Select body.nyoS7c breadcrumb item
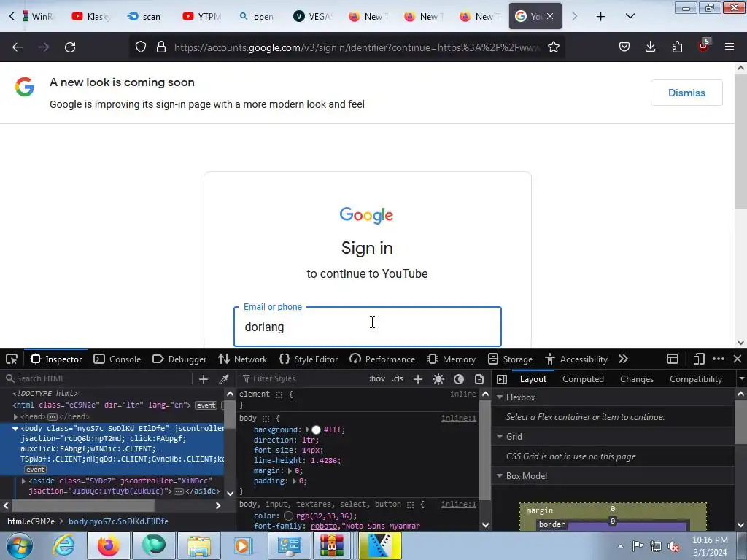The image size is (747, 560). [118, 521]
